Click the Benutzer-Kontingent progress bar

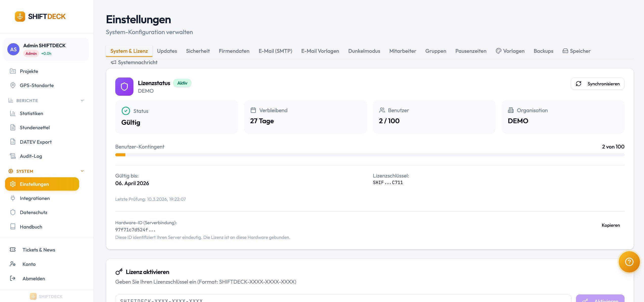click(370, 155)
